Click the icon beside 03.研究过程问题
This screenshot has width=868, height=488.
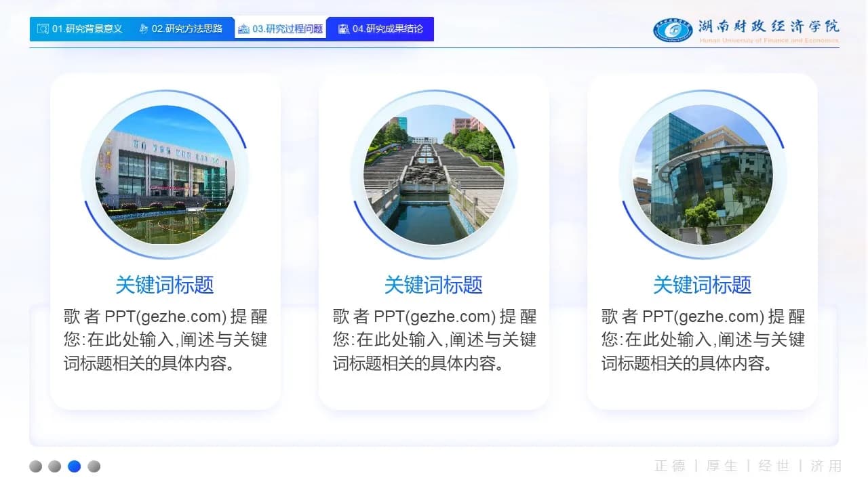pos(243,29)
